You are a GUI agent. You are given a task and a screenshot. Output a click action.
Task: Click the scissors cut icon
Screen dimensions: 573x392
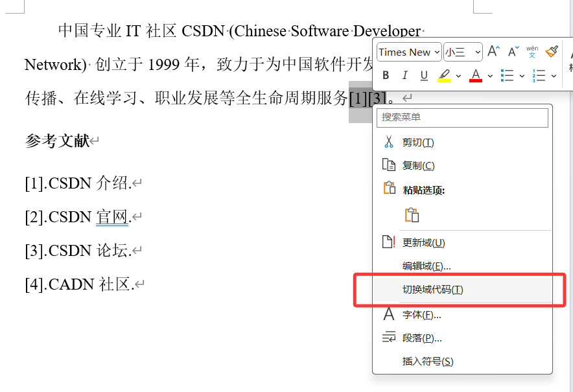[x=388, y=142]
